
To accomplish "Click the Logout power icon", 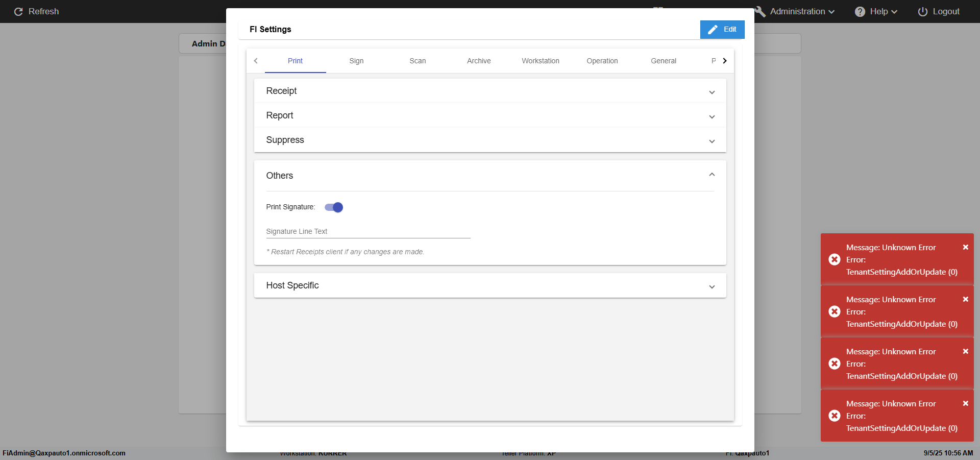I will click(x=922, y=12).
